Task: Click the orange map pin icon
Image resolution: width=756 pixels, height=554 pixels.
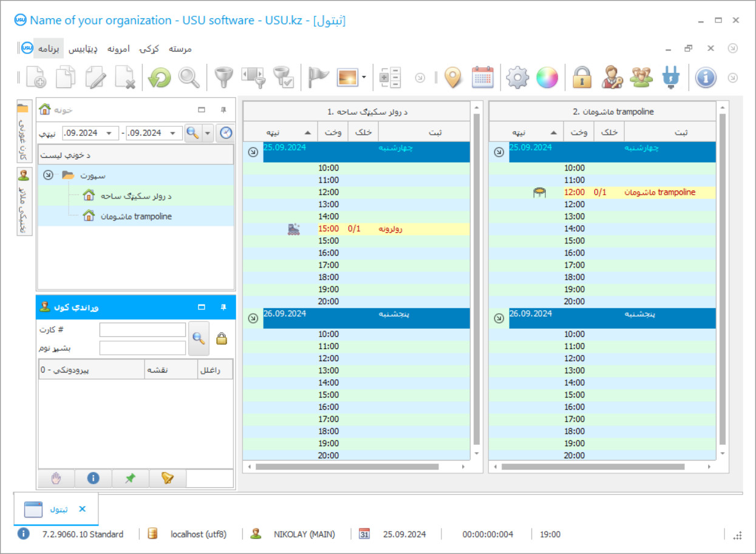Action: click(x=453, y=78)
